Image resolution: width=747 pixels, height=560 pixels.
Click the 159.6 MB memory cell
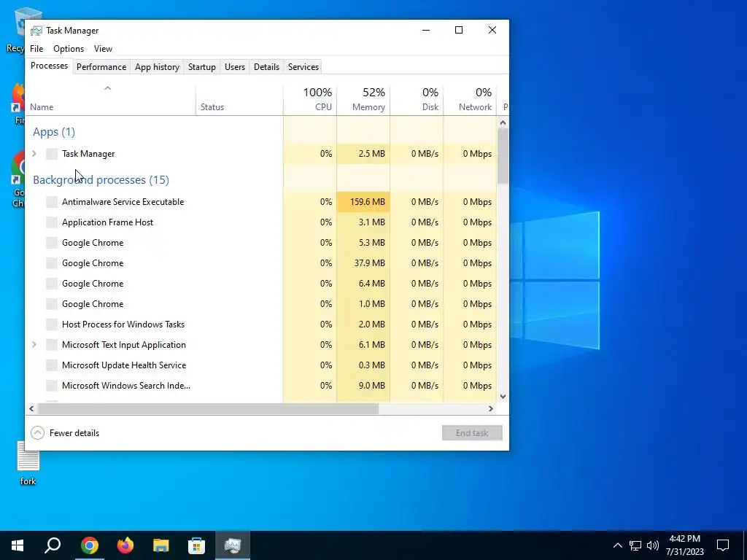(363, 202)
